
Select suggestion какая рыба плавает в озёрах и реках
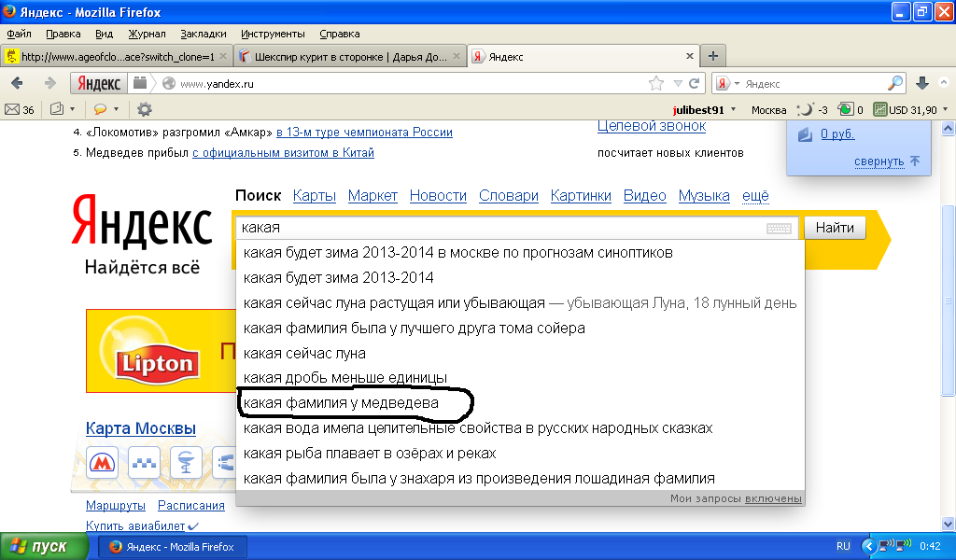(x=519, y=454)
